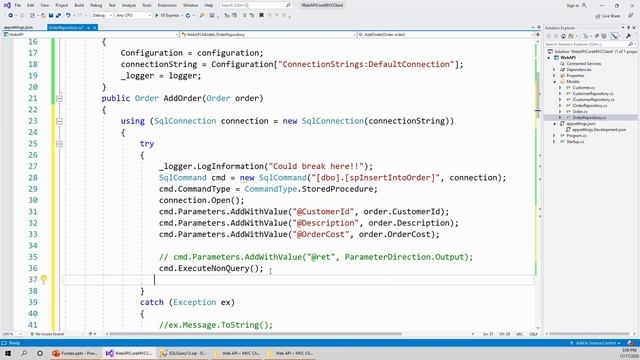The height and width of the screenshot is (360, 640).
Task: Click Solution Explorer Home icon
Action: [x=563, y=36]
